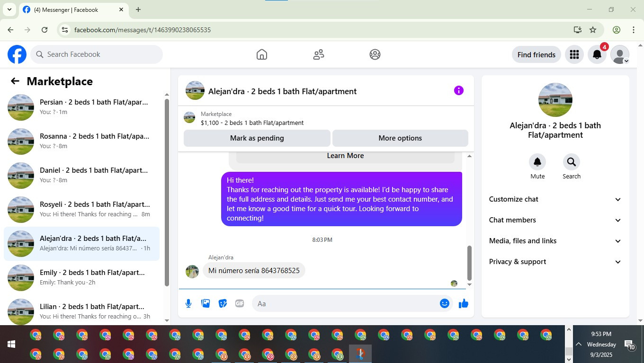The height and width of the screenshot is (363, 644).
Task: Open taskbar clock showing 9:53 PM
Action: click(601, 344)
